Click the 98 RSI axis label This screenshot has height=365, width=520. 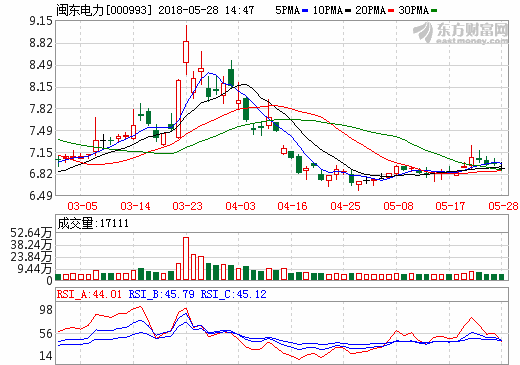click(x=46, y=310)
